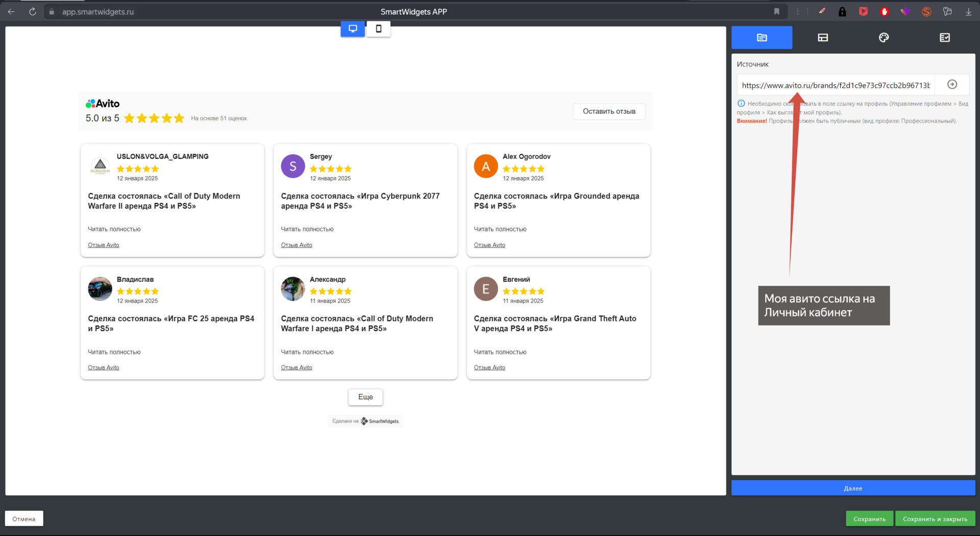Click the red hand adblock extension icon
This screenshot has height=536, width=980.
(884, 11)
